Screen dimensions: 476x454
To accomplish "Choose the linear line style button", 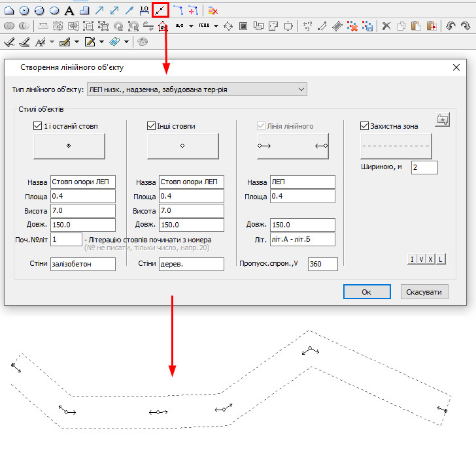I will point(293,146).
